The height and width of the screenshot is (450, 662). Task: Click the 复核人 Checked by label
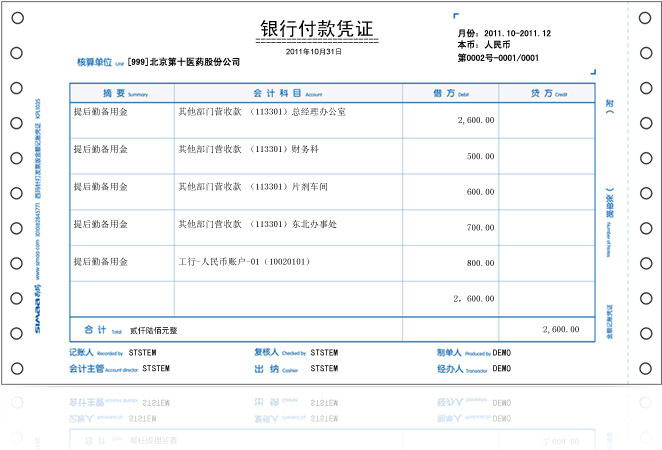280,352
